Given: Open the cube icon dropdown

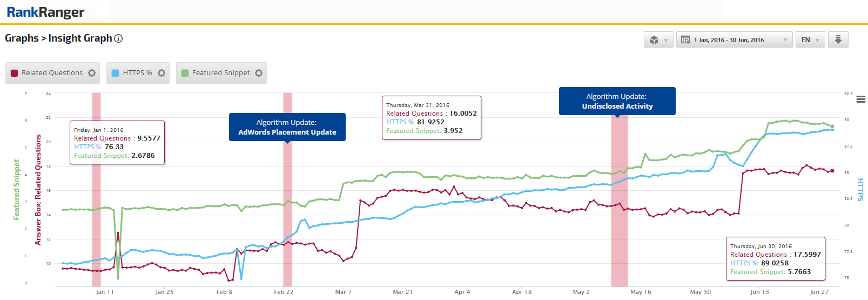Looking at the screenshot, I should (x=658, y=40).
